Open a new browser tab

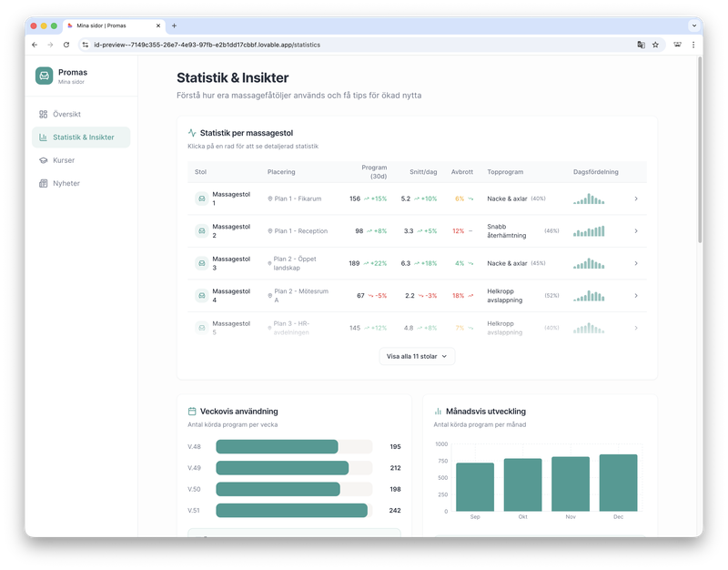point(175,25)
